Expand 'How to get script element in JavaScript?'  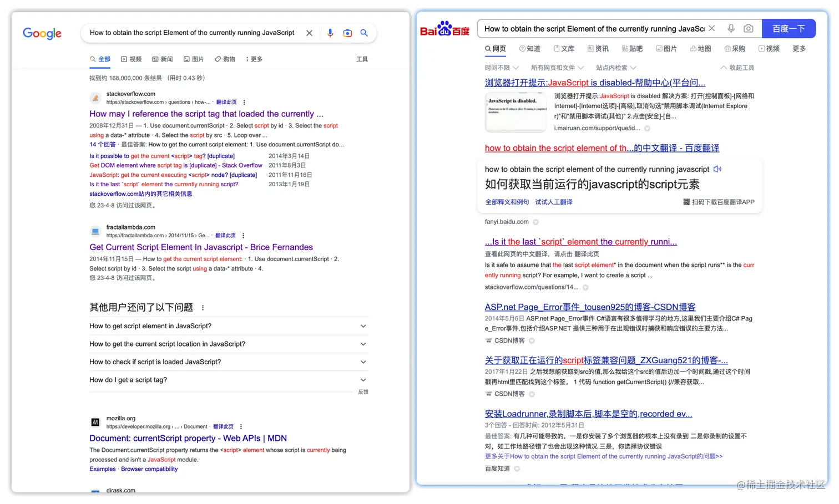point(229,326)
